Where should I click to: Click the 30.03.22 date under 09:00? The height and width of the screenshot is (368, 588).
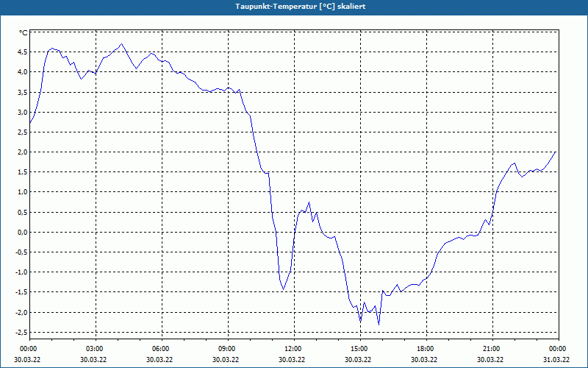pyautogui.click(x=226, y=359)
